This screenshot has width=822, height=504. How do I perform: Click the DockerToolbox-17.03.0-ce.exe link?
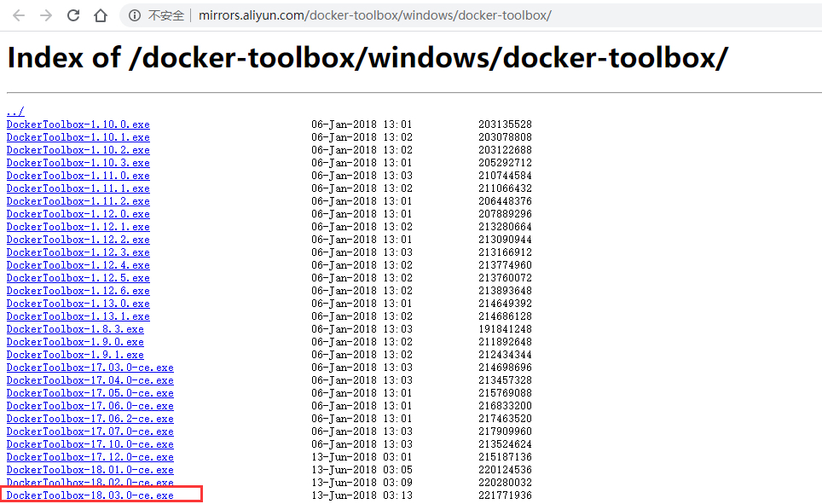[89, 367]
